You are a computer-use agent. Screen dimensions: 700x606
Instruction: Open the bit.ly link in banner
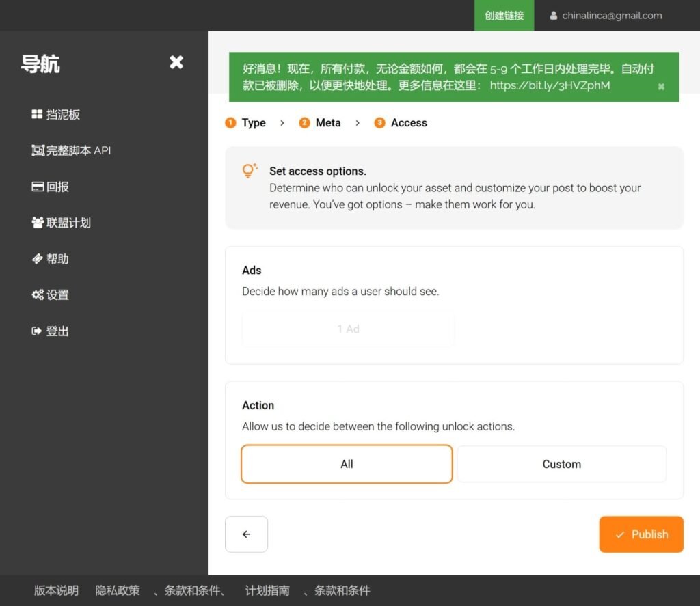coord(550,85)
